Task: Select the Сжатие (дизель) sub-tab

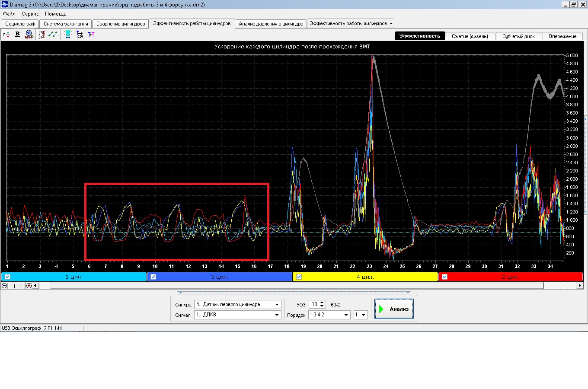Action: [470, 36]
